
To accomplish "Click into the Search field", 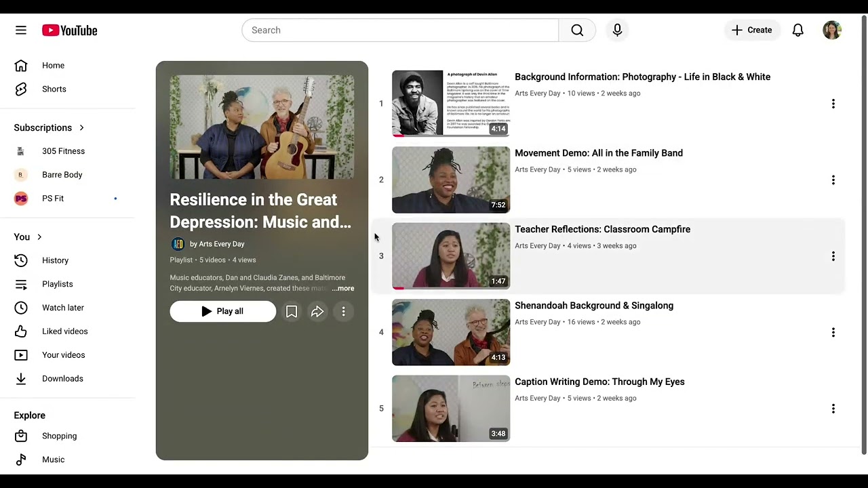I will pos(400,30).
